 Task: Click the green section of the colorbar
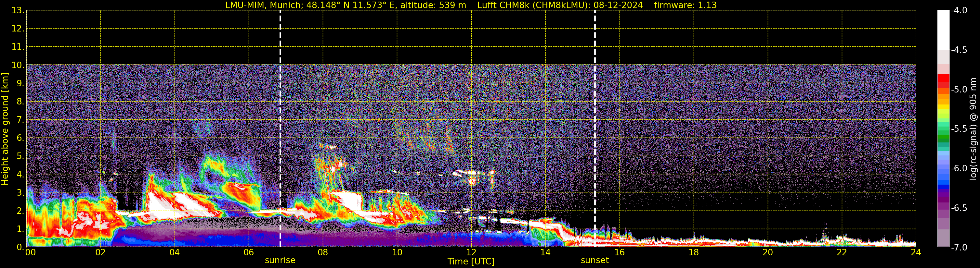pos(943,133)
